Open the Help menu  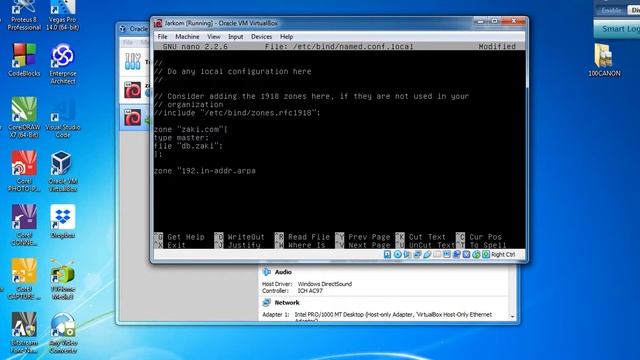[287, 37]
